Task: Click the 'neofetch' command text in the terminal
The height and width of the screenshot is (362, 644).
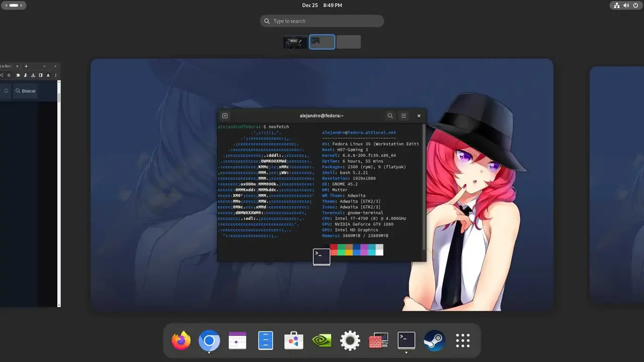Action: click(279, 127)
